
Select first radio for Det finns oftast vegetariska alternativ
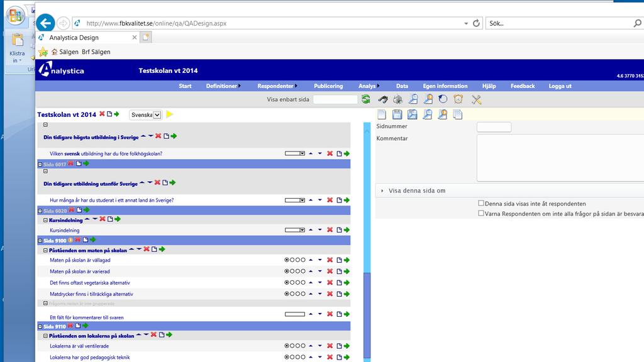pos(287,283)
